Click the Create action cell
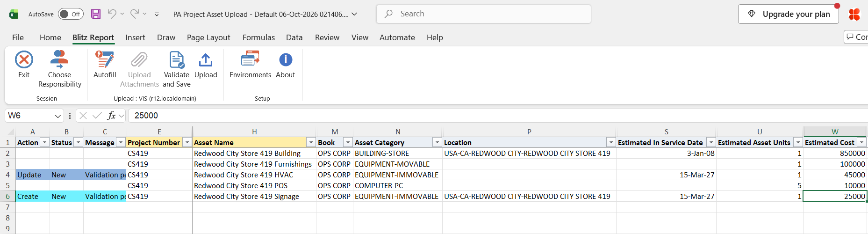The image size is (868, 234). click(33, 196)
